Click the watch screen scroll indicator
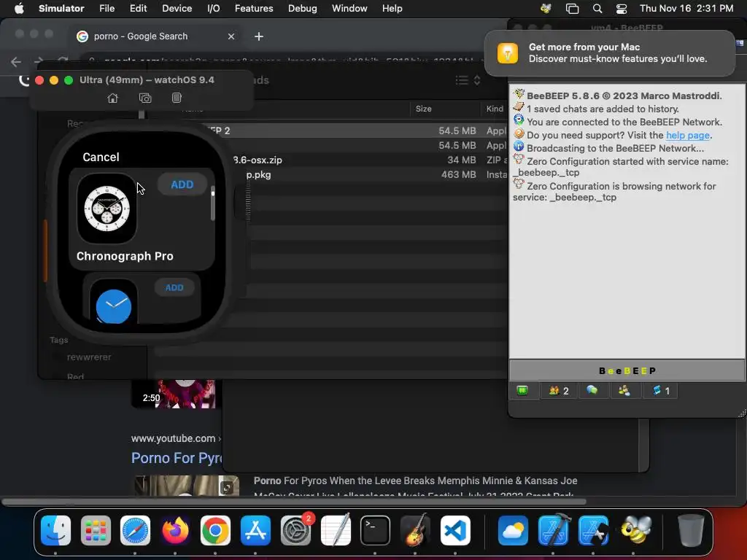The width and height of the screenshot is (747, 560). [212, 204]
